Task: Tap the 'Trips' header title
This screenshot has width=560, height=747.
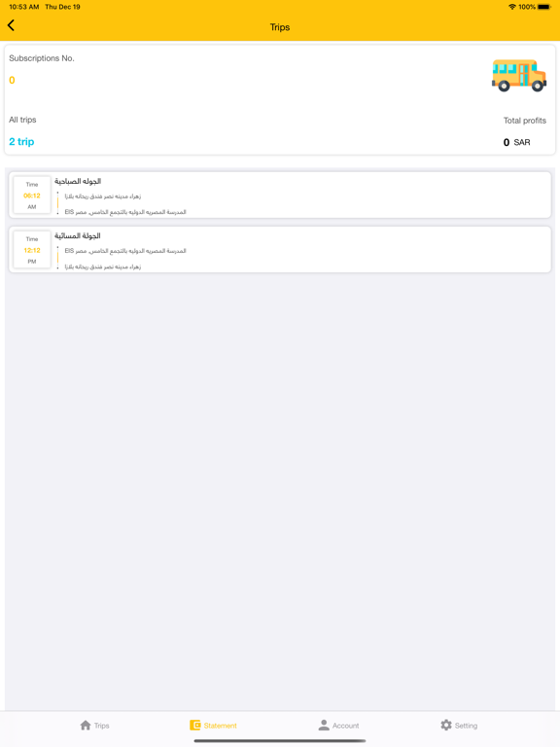Action: 280,27
